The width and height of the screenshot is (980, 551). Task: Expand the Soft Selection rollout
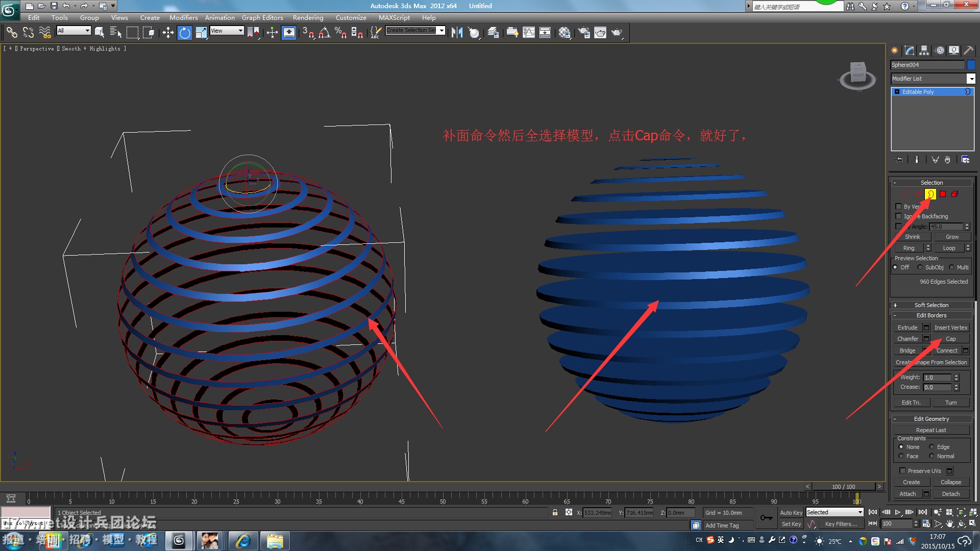932,305
